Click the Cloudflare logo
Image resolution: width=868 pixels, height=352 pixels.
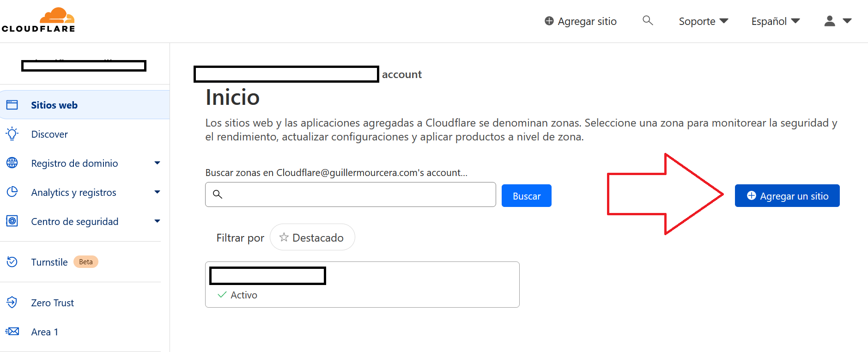click(38, 20)
